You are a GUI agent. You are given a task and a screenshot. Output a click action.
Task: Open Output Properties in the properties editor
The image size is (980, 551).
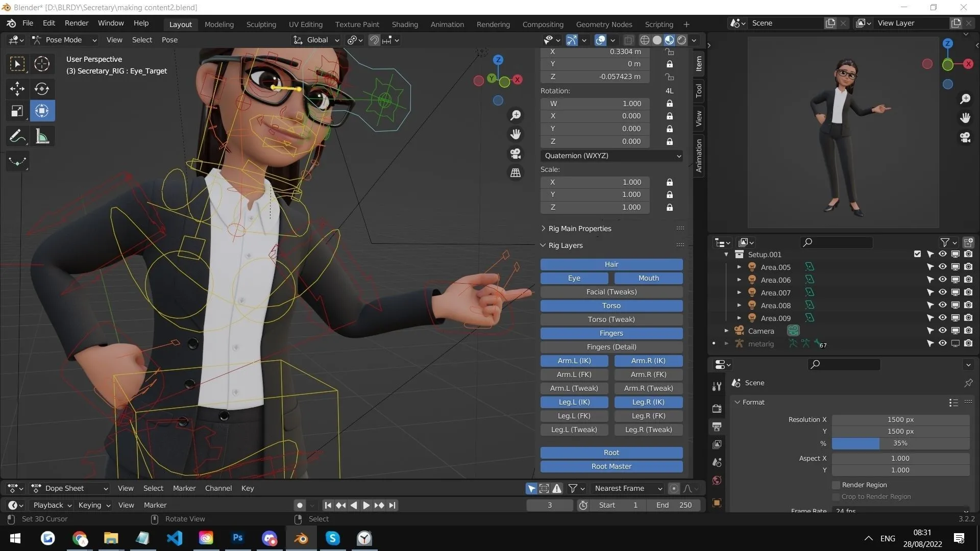tap(717, 427)
